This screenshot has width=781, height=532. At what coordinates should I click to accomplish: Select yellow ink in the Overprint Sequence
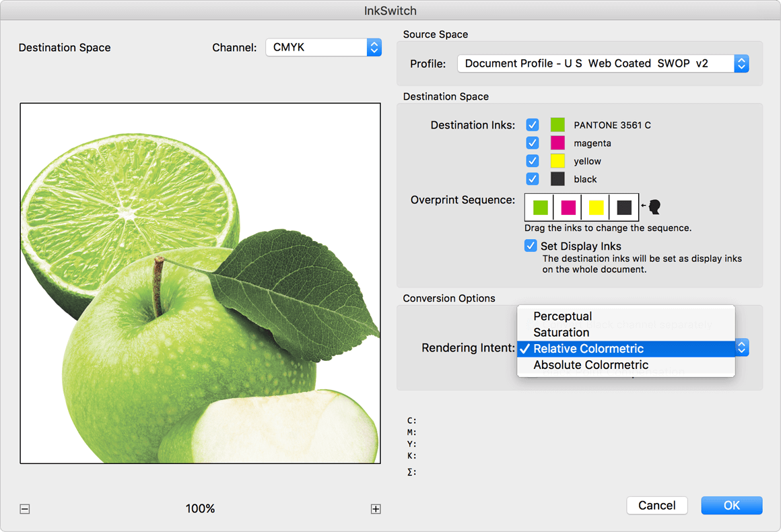click(x=596, y=207)
